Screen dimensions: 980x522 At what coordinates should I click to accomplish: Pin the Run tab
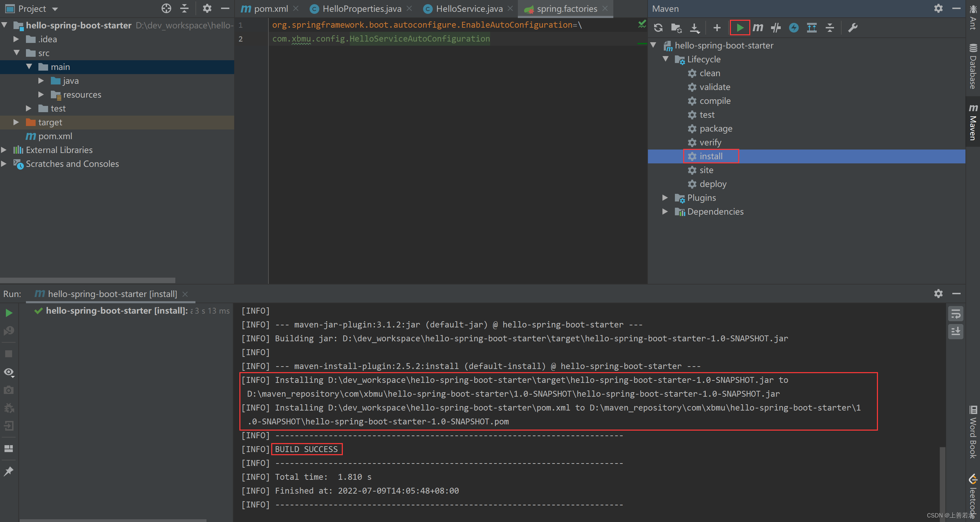pos(8,471)
